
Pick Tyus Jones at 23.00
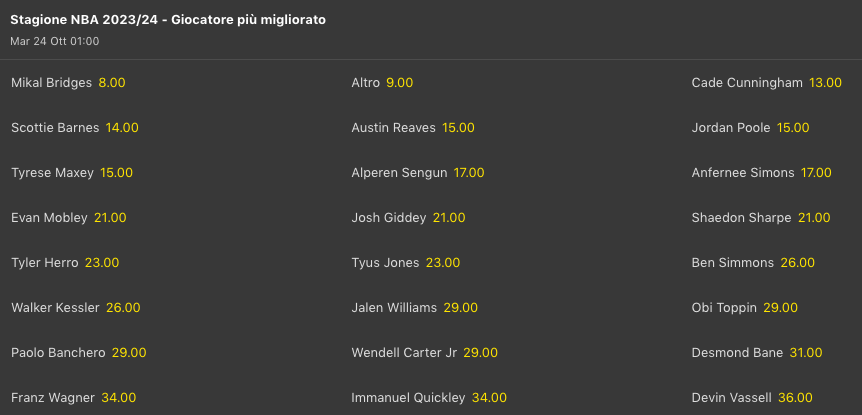pyautogui.click(x=443, y=263)
